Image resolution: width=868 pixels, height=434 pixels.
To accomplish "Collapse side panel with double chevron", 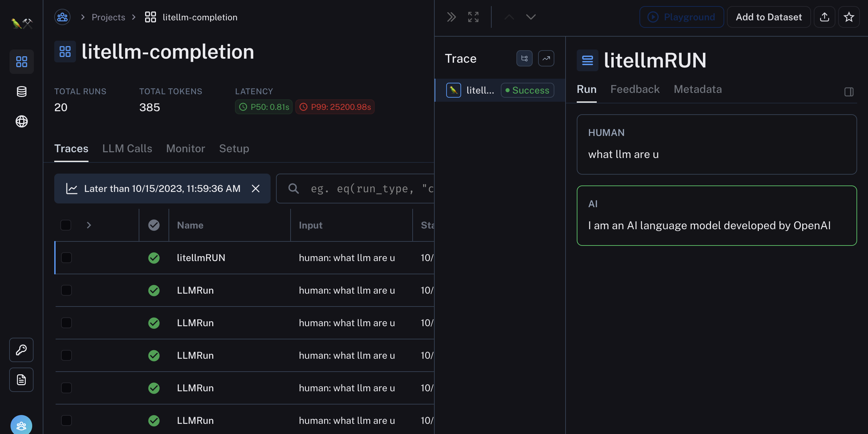I will tap(451, 17).
